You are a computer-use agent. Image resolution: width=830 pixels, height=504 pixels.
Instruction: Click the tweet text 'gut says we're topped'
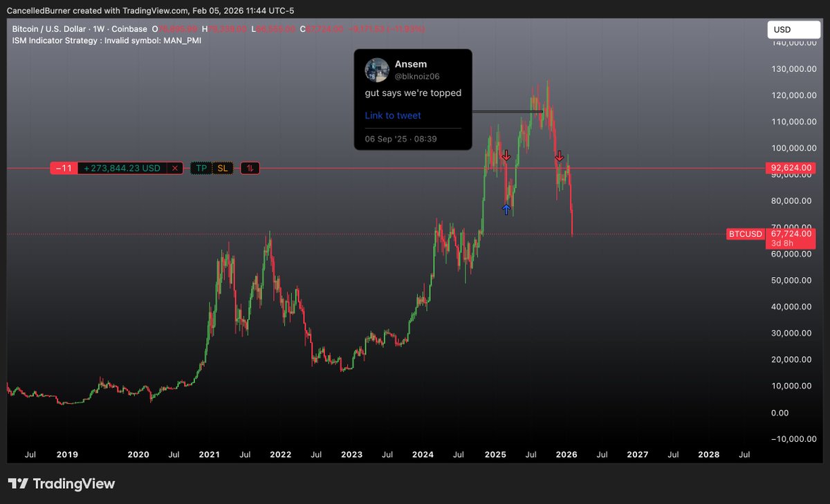(x=413, y=93)
